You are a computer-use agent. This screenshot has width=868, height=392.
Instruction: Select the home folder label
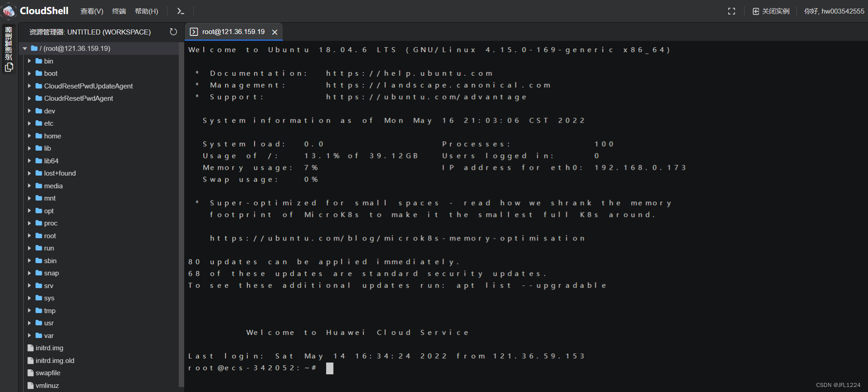[x=53, y=136]
